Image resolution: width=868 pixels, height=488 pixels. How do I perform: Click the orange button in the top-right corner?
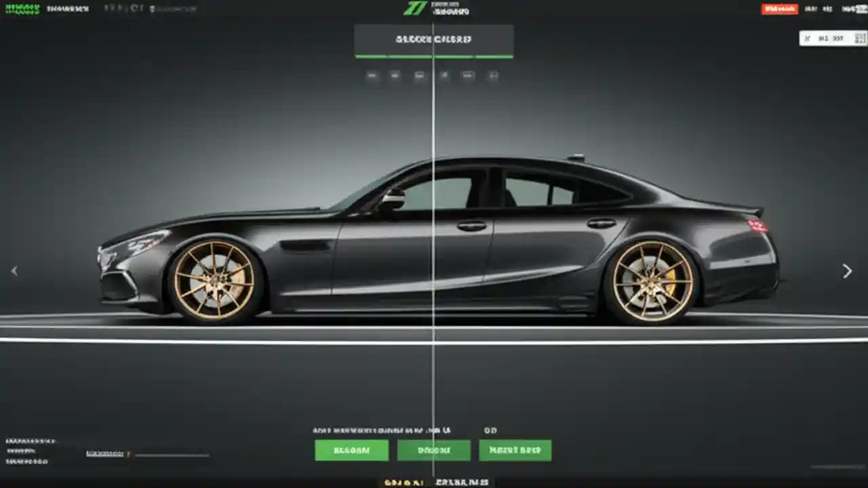pyautogui.click(x=779, y=8)
